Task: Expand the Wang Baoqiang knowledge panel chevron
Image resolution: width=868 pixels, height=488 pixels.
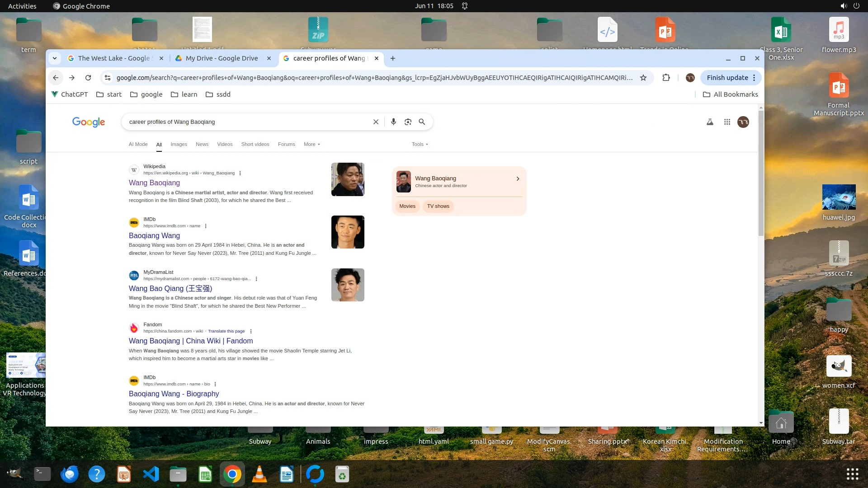Action: point(518,179)
